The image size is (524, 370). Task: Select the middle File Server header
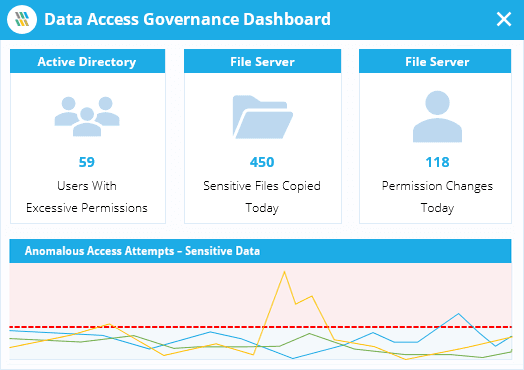pyautogui.click(x=262, y=61)
